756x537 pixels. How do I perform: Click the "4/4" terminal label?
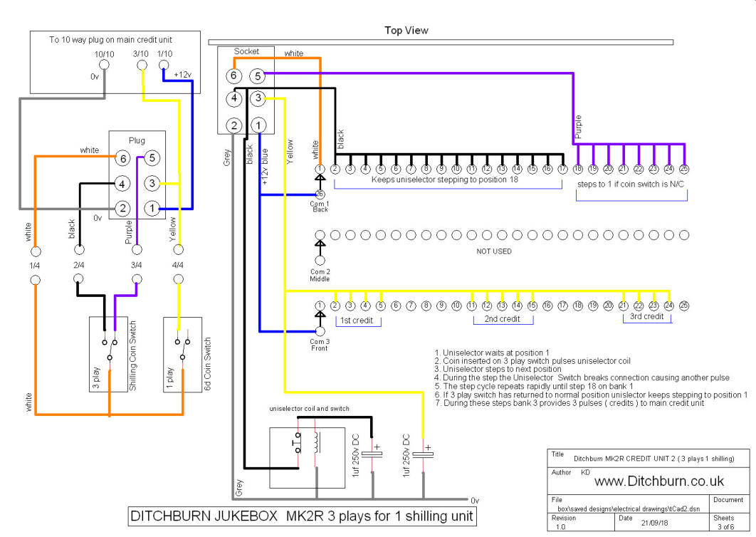[177, 265]
